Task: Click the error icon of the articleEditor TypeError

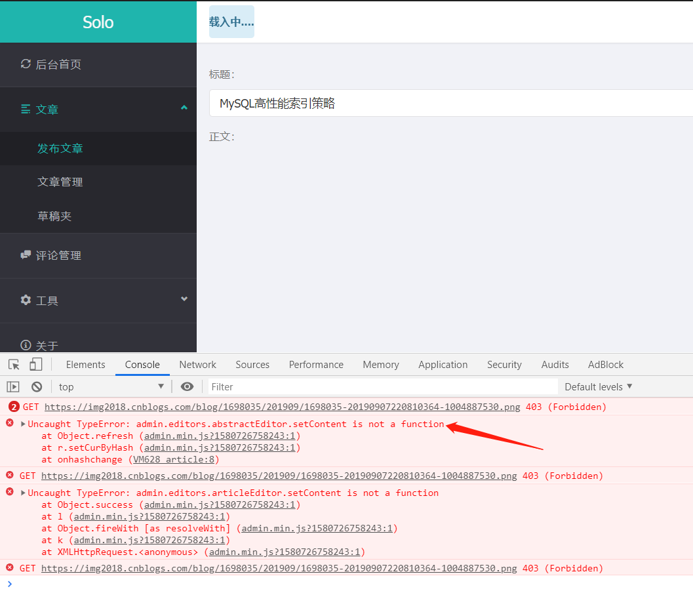Action: (9, 492)
